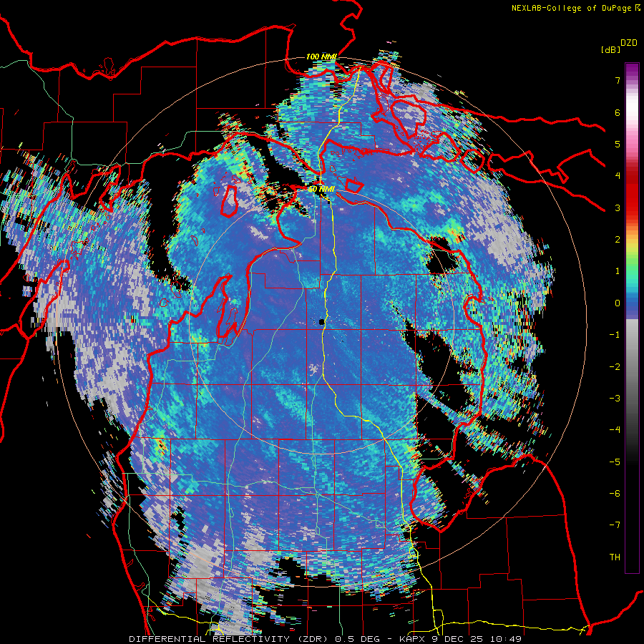Select the 0 scale label
This screenshot has height=644, width=644.
618,303
